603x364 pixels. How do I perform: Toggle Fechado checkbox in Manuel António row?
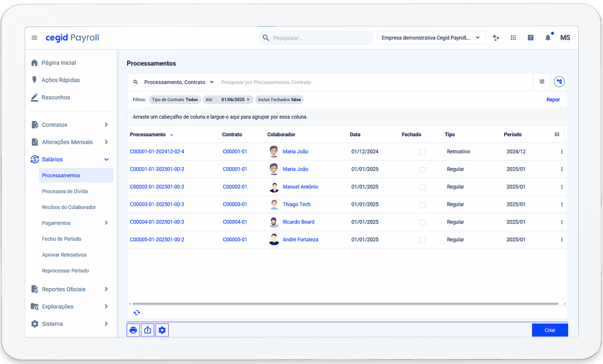(x=422, y=187)
